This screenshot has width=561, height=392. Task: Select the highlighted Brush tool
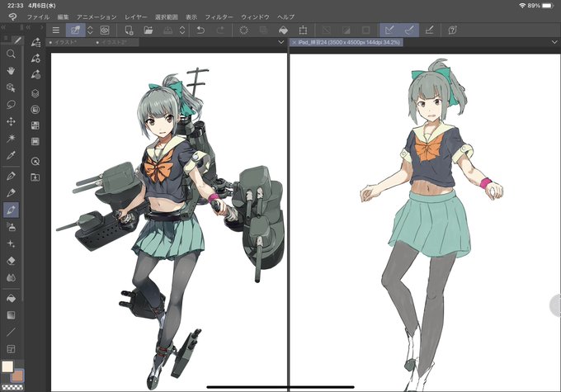[11, 210]
